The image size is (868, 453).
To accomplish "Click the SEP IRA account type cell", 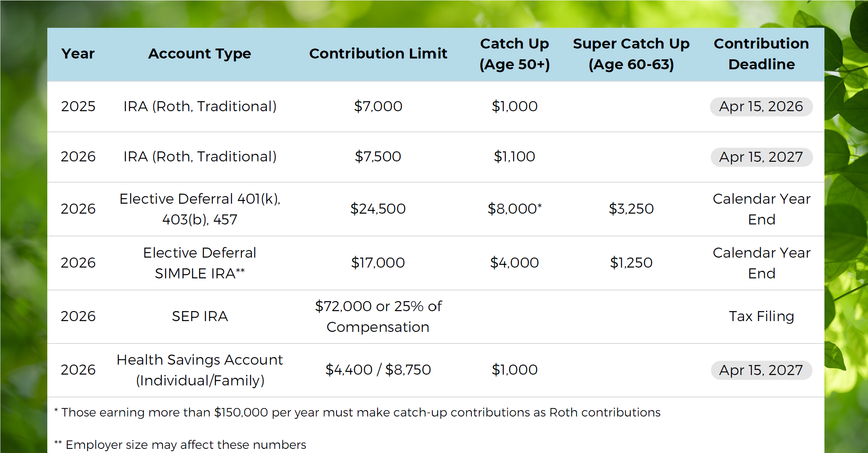I will coord(200,317).
